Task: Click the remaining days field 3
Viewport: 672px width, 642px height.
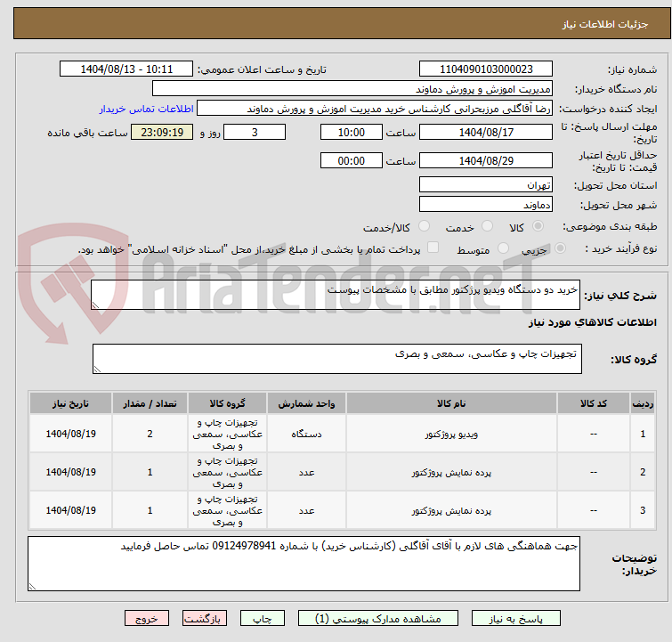Action: 255,132
